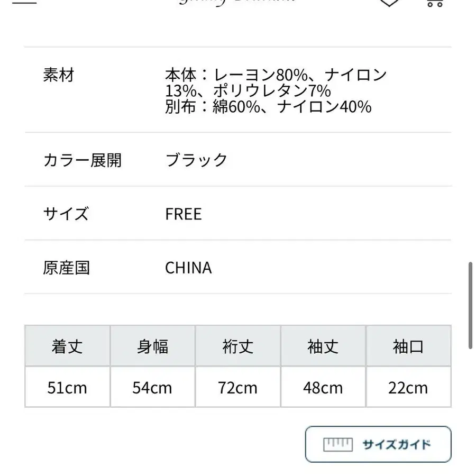Select the 51cm measurement cell
476x476 pixels.
click(67, 388)
